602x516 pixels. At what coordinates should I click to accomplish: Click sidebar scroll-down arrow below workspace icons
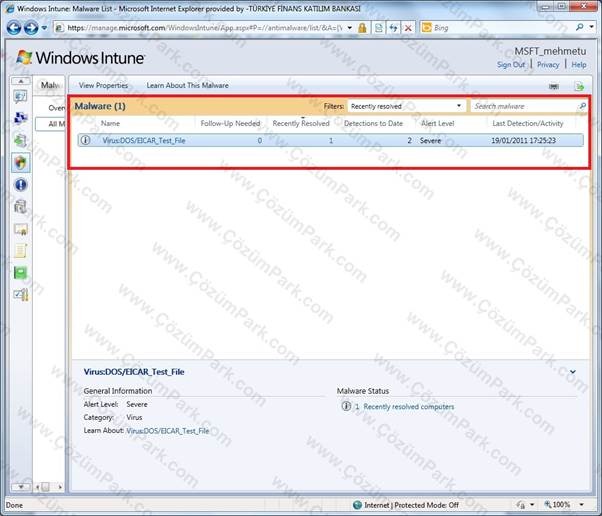(x=21, y=487)
